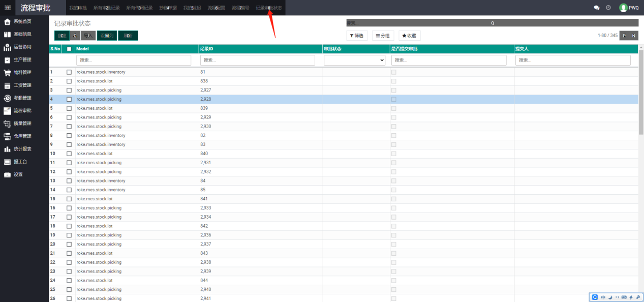Screen dimensions: 644x302
Task: Click the 设置 briefcase icon
Action: coord(8,174)
